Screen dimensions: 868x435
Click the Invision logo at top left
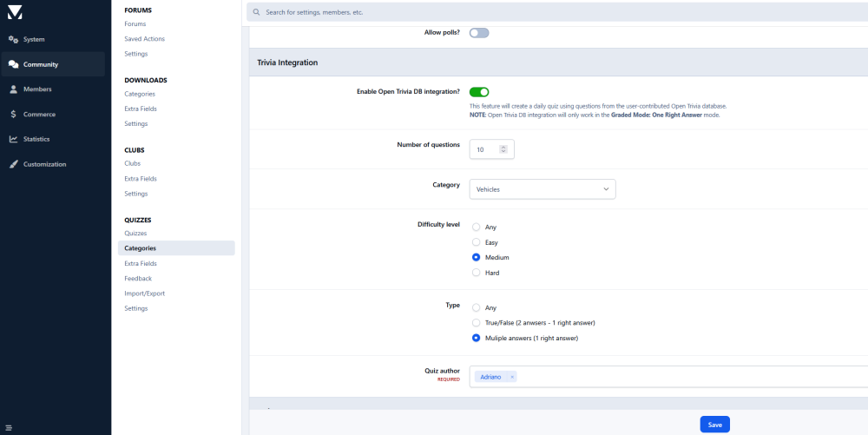coord(14,12)
